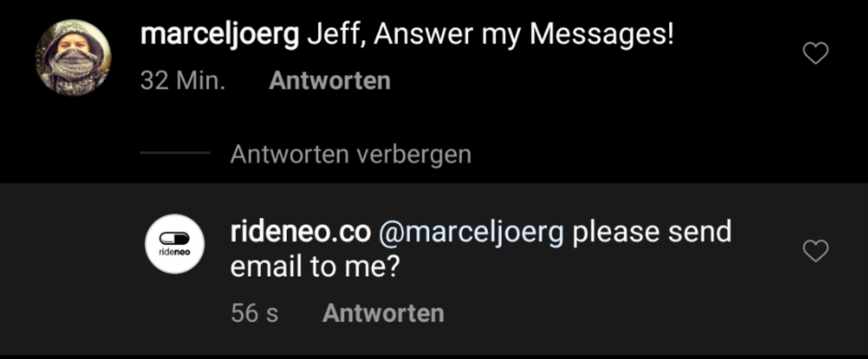
Task: Click the "32 Min." timestamp
Action: pos(182,81)
